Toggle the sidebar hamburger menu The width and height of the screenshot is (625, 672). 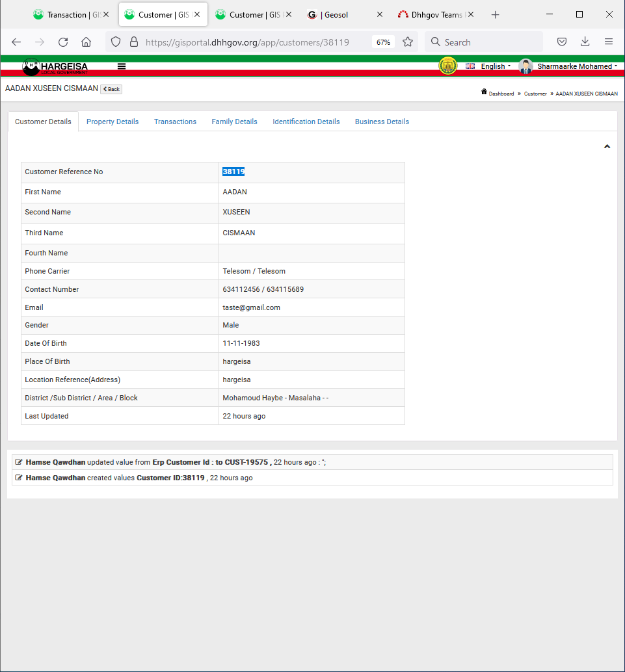pos(122,66)
